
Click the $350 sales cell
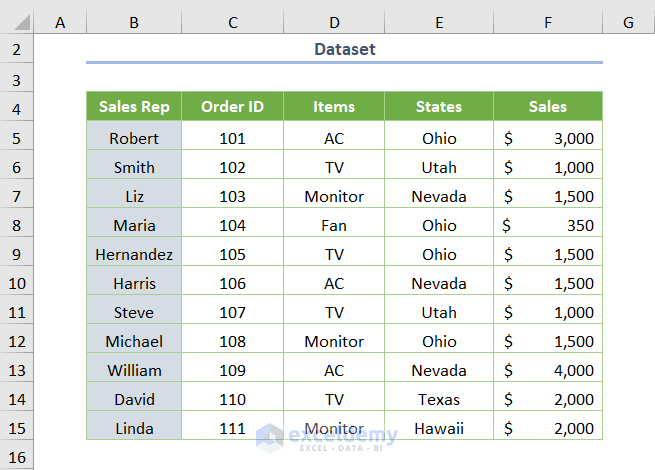coord(548,226)
